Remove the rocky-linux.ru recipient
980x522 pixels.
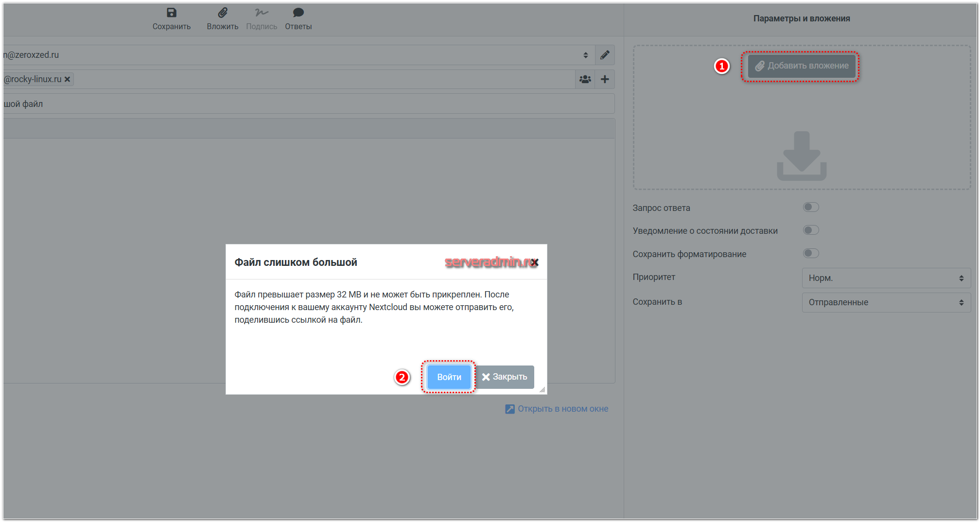click(x=68, y=79)
